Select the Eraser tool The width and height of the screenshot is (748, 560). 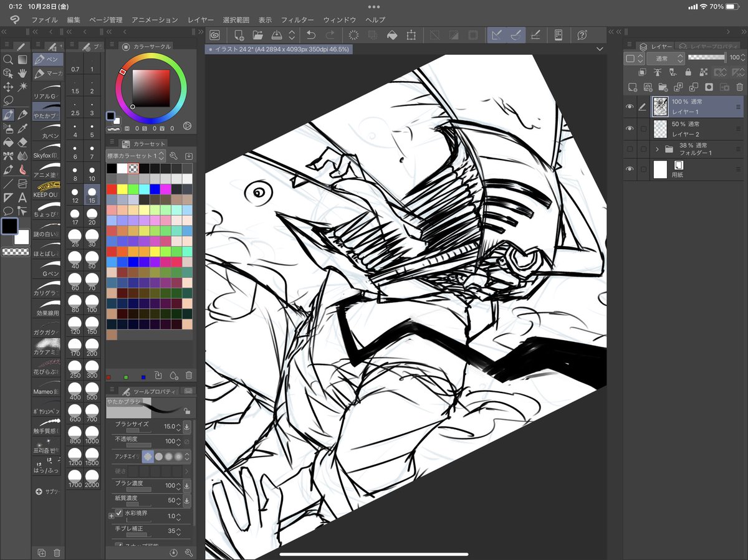click(22, 142)
